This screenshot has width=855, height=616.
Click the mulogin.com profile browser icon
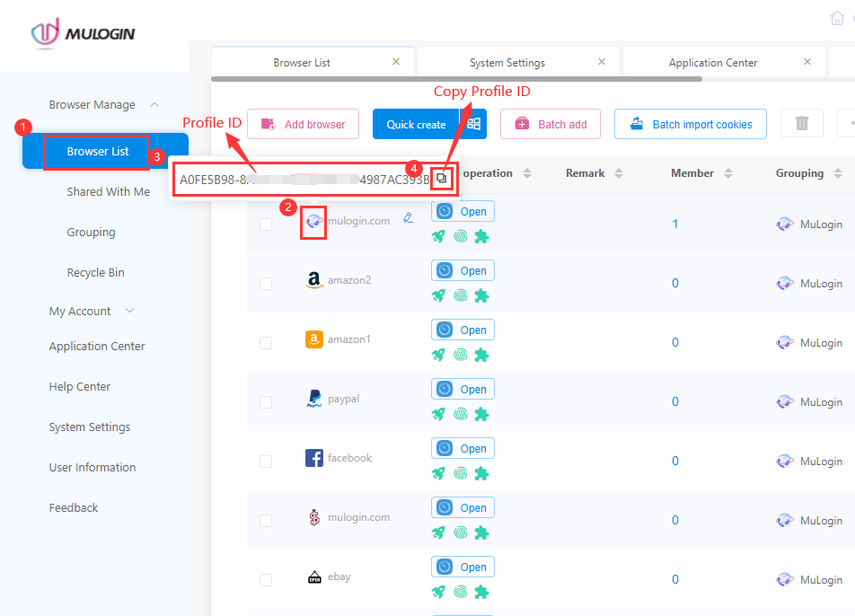point(313,221)
